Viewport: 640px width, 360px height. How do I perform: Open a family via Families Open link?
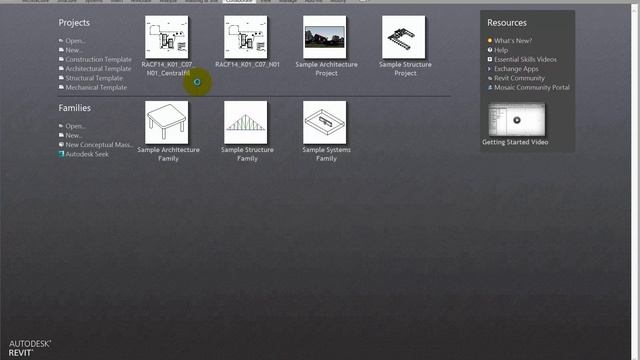point(75,126)
